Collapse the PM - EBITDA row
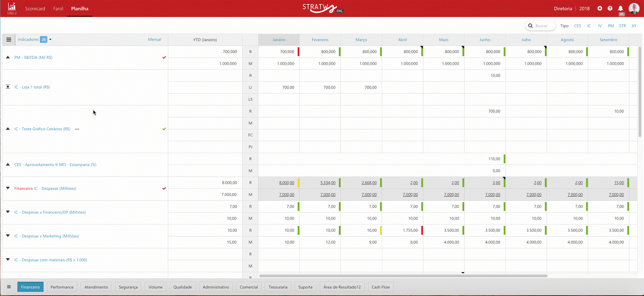644x296 pixels. point(8,58)
